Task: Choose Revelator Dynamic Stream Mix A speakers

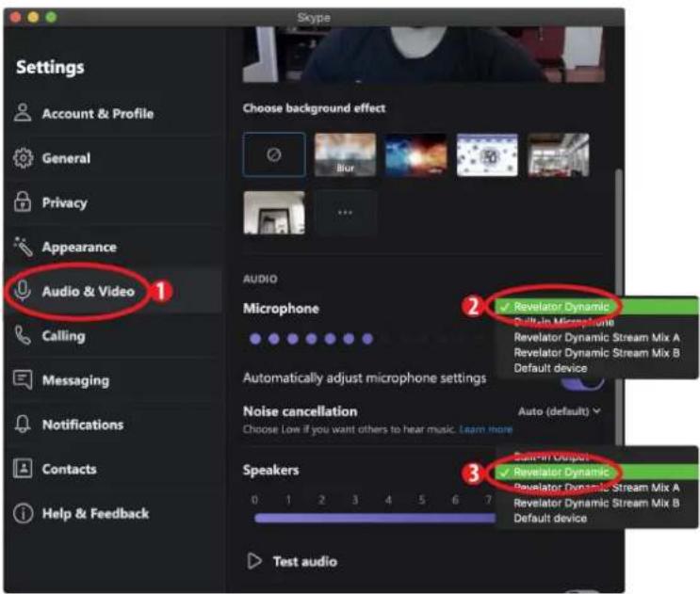Action: [597, 488]
